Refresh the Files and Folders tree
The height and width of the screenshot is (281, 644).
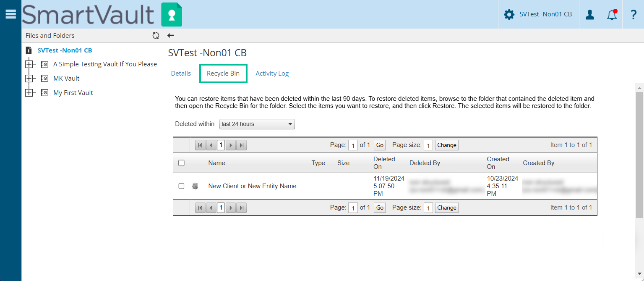(156, 36)
